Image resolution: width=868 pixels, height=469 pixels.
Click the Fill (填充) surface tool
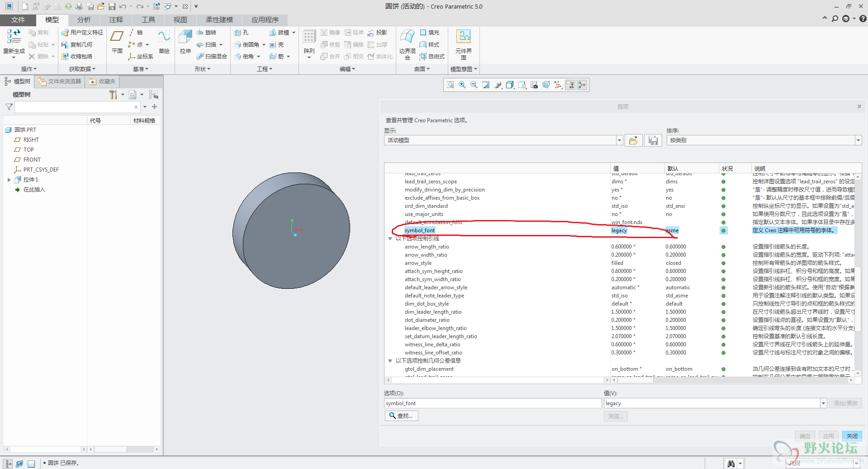[430, 33]
